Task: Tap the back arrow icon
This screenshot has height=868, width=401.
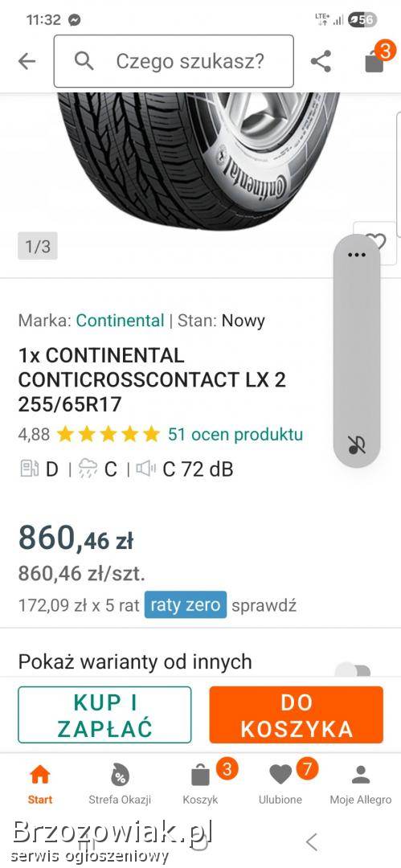Action: point(27,61)
